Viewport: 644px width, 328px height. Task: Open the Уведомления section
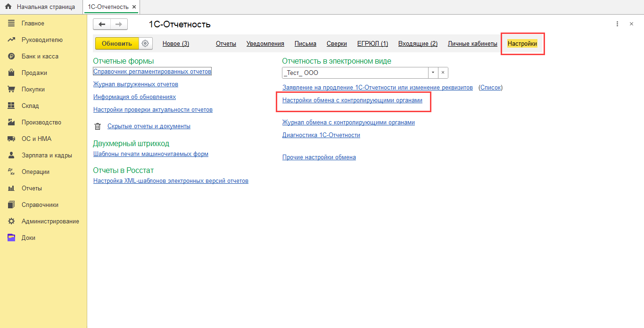click(265, 44)
